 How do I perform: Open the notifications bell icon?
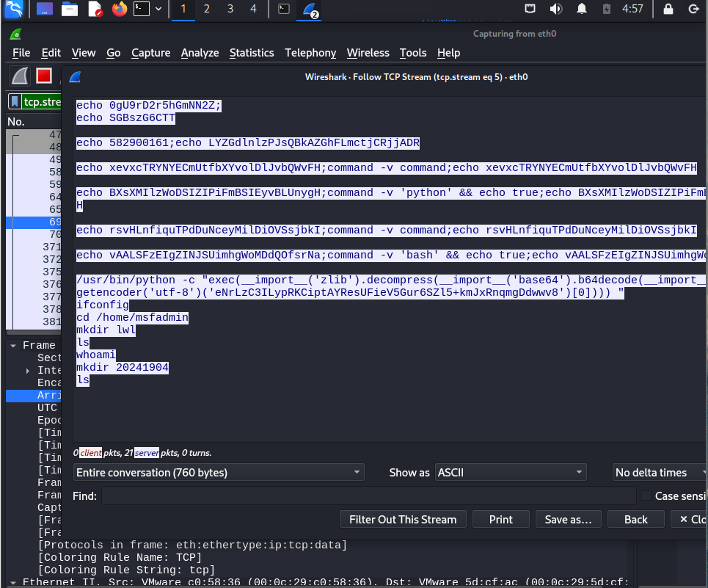[x=582, y=9]
